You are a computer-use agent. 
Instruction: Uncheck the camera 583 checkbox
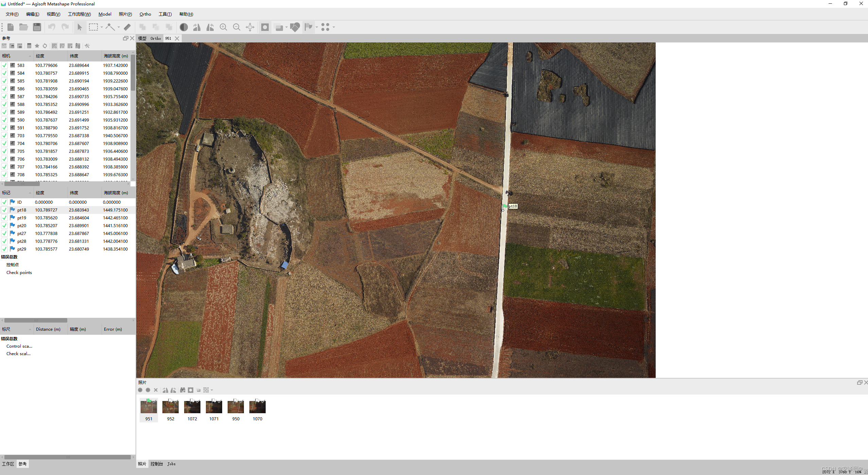pyautogui.click(x=4, y=65)
